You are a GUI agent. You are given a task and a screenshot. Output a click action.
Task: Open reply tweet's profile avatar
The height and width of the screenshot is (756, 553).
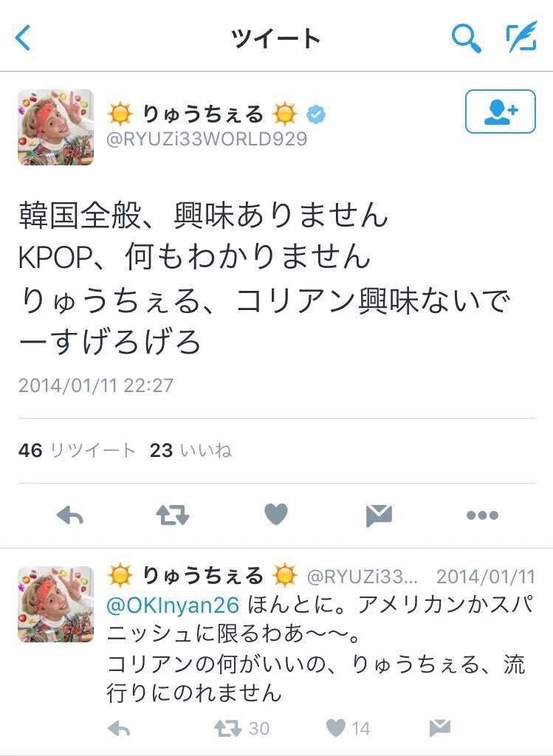[55, 604]
